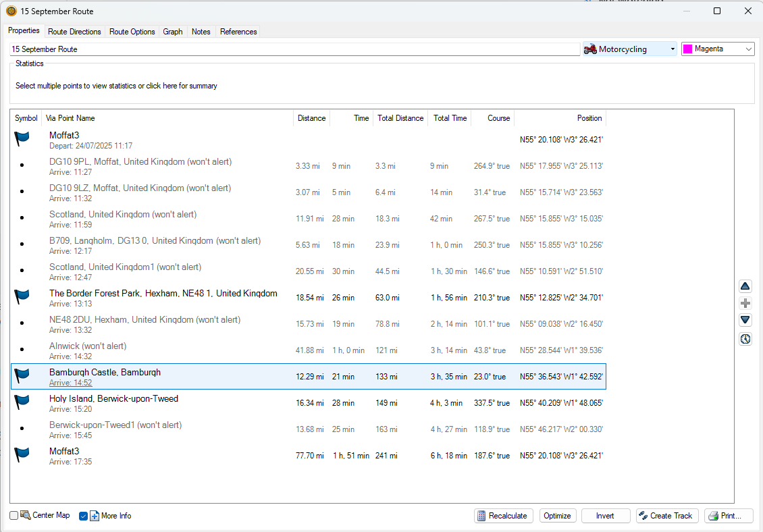Close the 15 September Route window

[748, 11]
